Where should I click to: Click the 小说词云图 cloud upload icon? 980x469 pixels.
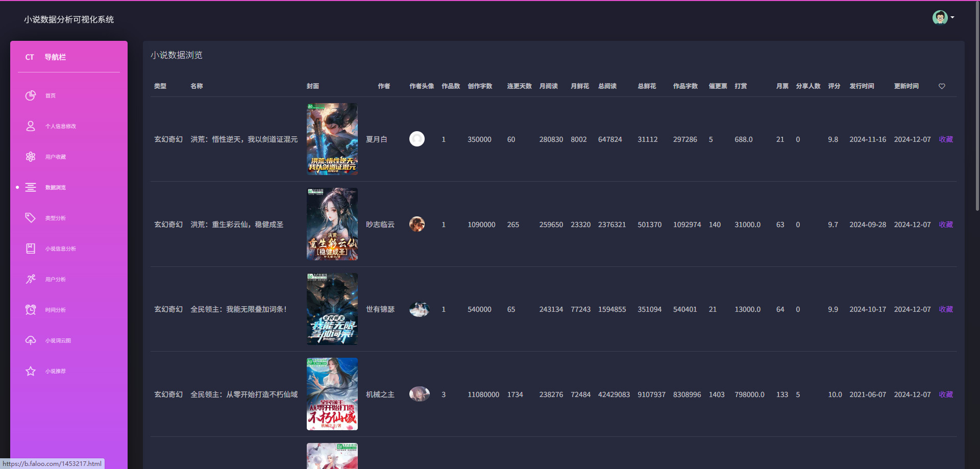(31, 340)
